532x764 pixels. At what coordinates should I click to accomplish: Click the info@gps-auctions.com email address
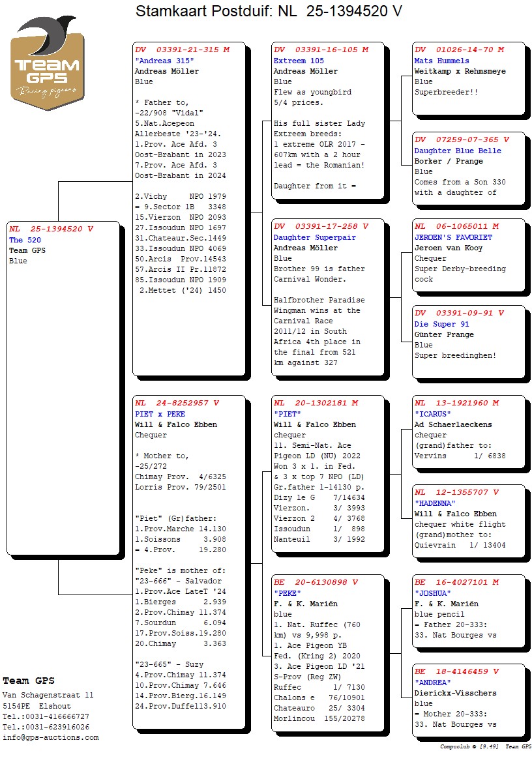tap(51, 737)
